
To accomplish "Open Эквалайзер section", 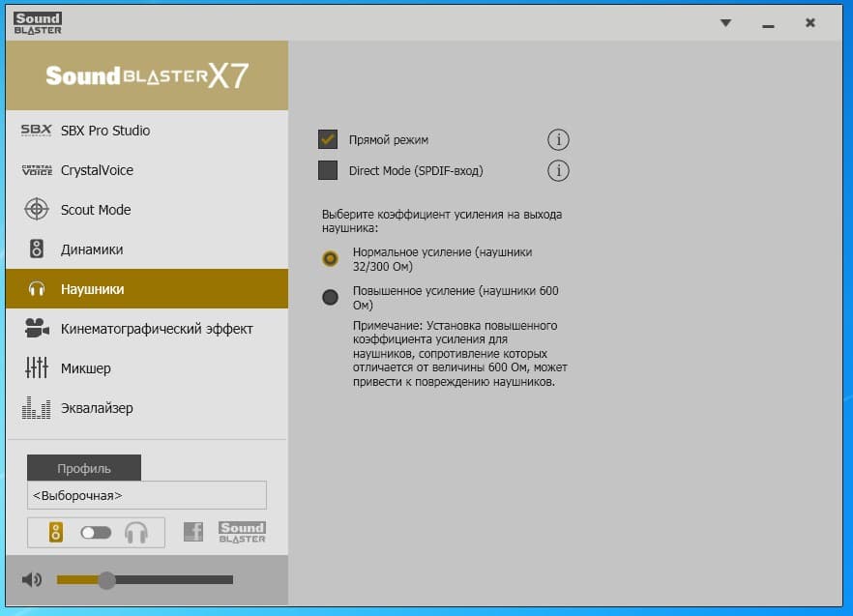I will [x=147, y=408].
